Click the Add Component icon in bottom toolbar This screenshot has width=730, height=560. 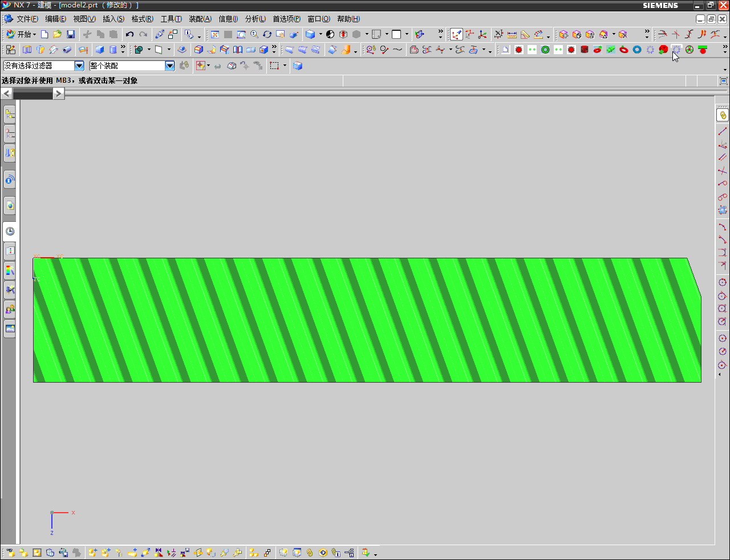(x=92, y=553)
